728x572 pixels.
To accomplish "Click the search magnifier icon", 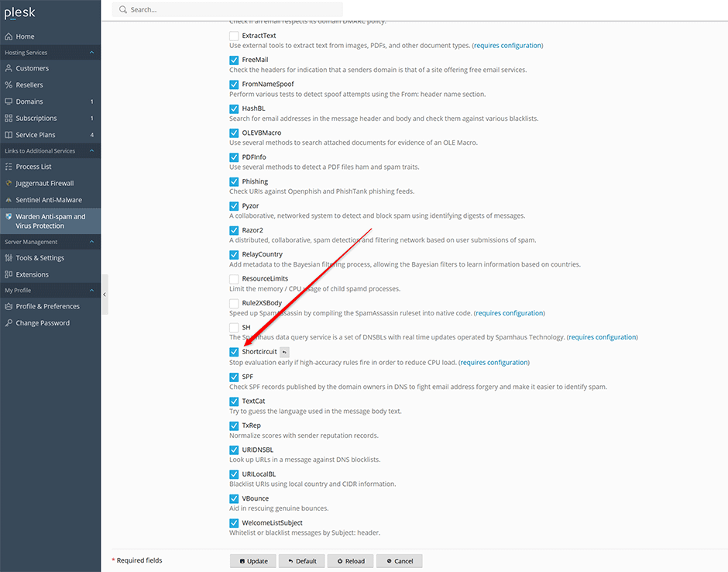I will pos(122,9).
